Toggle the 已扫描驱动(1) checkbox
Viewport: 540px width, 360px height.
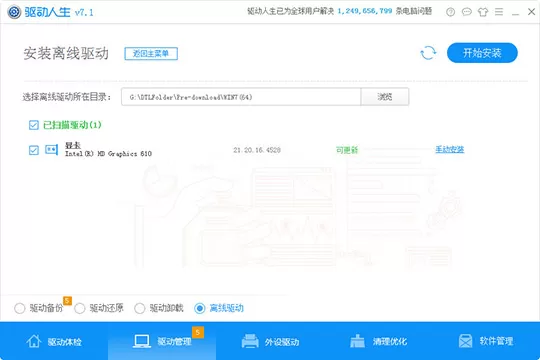pos(34,125)
